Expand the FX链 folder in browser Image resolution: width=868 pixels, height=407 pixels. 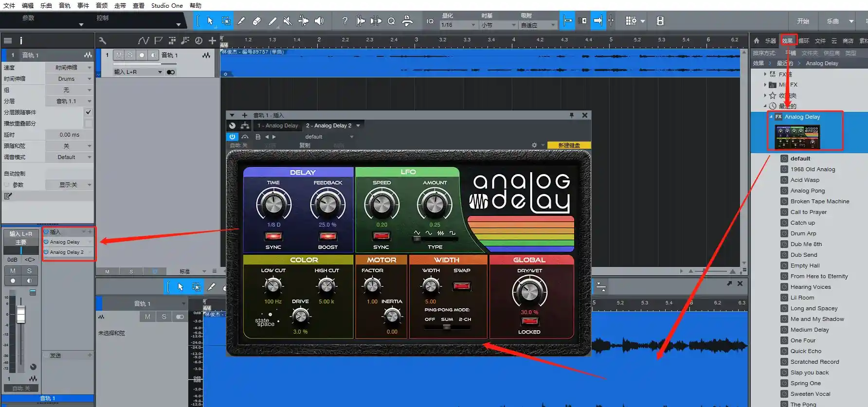pos(765,74)
